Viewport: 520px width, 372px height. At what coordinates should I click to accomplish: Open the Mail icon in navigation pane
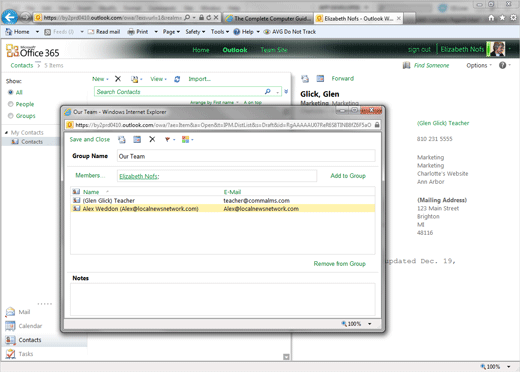tap(10, 312)
